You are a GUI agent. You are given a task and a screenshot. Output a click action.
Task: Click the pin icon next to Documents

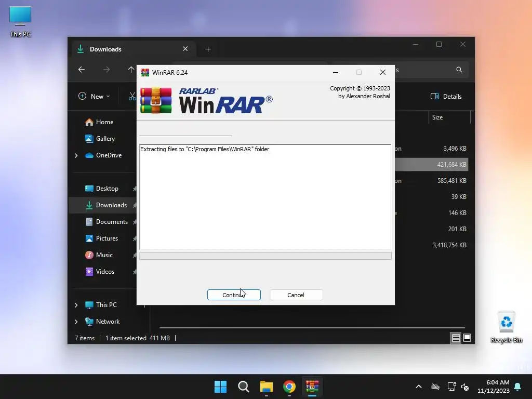pyautogui.click(x=135, y=222)
